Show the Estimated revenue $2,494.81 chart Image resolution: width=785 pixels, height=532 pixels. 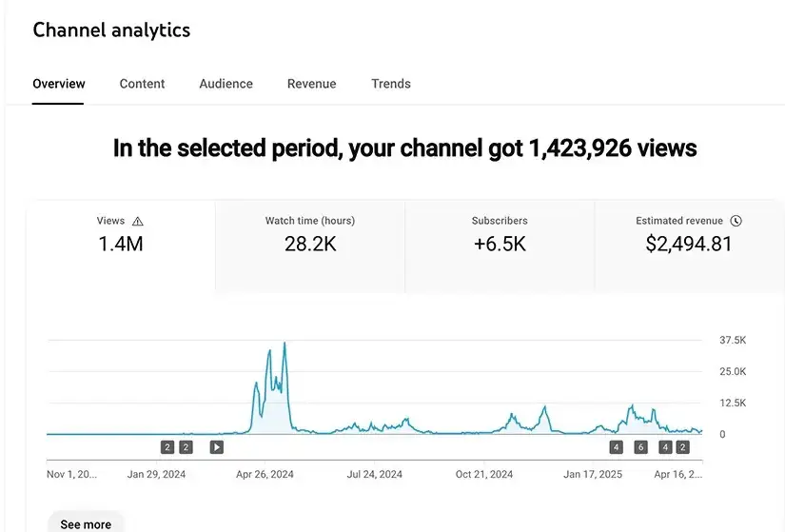[x=690, y=246]
